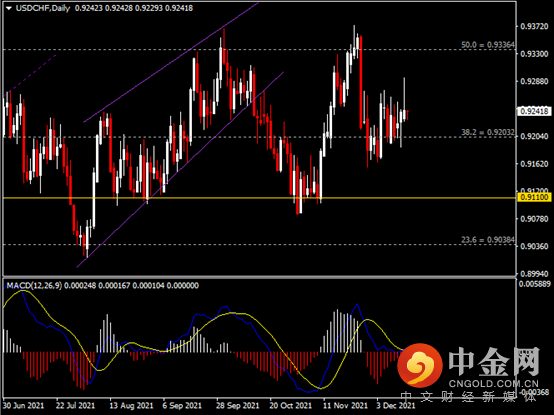Screen dimensions: 554x415
Task: Click the 3 Dec 2021 date marker
Action: [395, 405]
